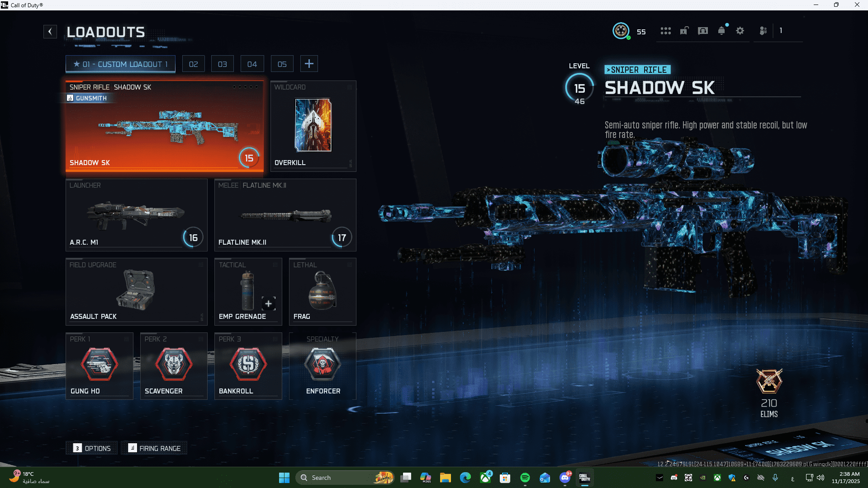Image resolution: width=868 pixels, height=488 pixels.
Task: Click the player rank emblem
Action: click(x=621, y=31)
